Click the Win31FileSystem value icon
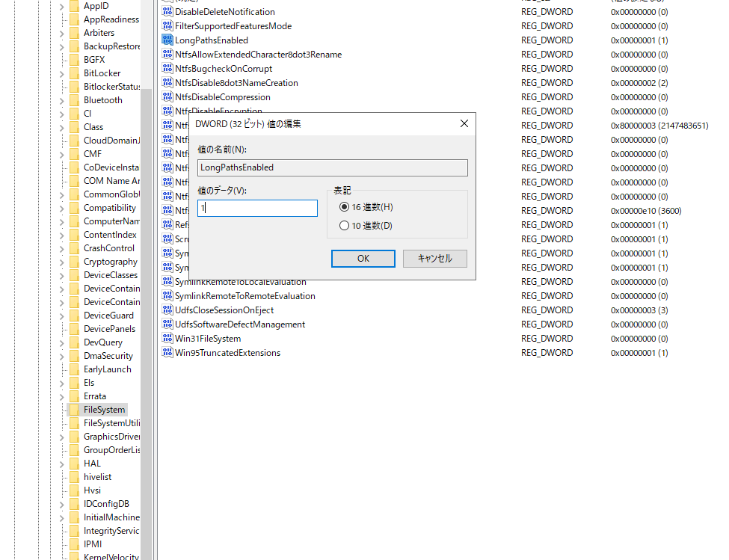Screen dimensions: 729x560 coord(167,339)
